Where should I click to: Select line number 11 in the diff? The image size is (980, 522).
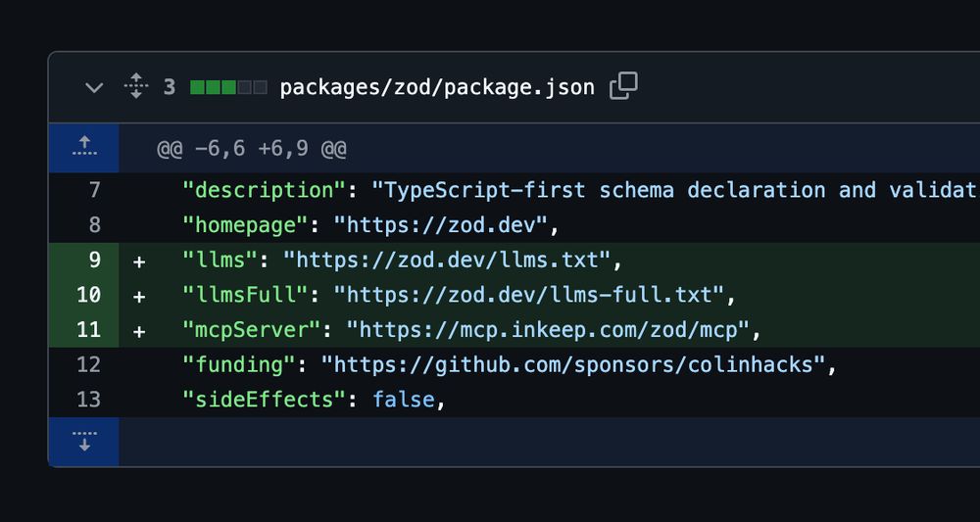coord(88,329)
